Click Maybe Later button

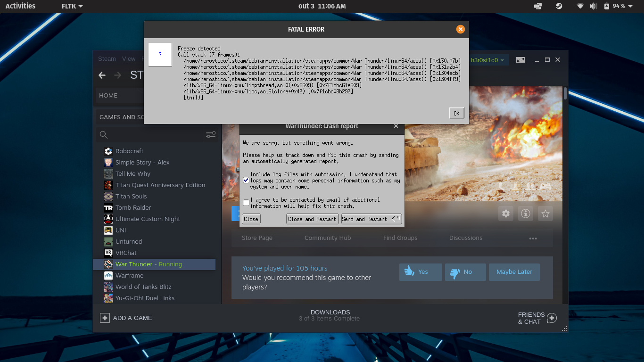tap(514, 272)
